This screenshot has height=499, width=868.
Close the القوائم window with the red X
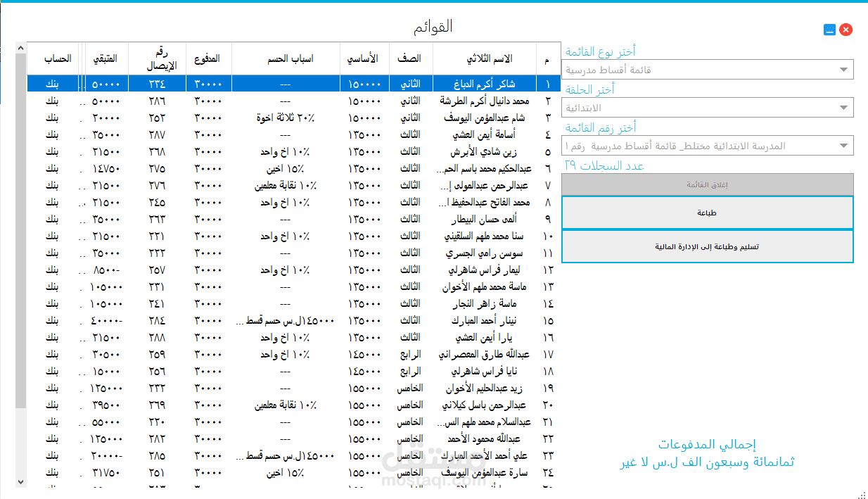click(x=846, y=30)
